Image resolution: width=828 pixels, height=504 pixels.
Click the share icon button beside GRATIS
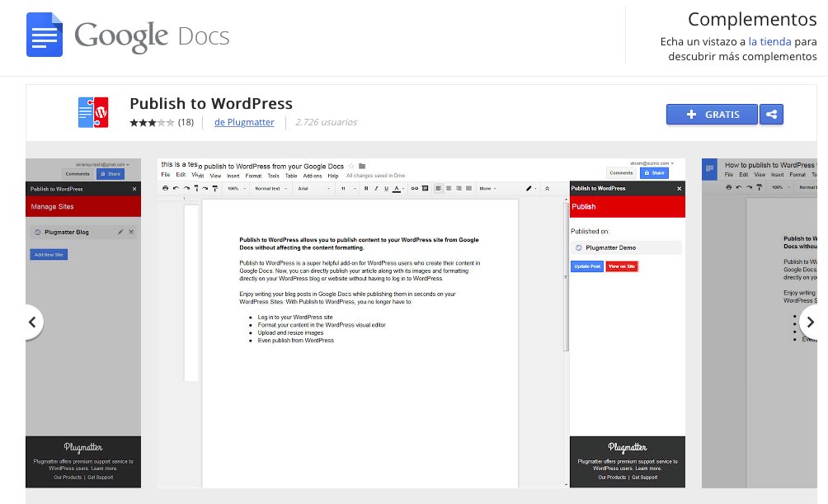(x=771, y=114)
